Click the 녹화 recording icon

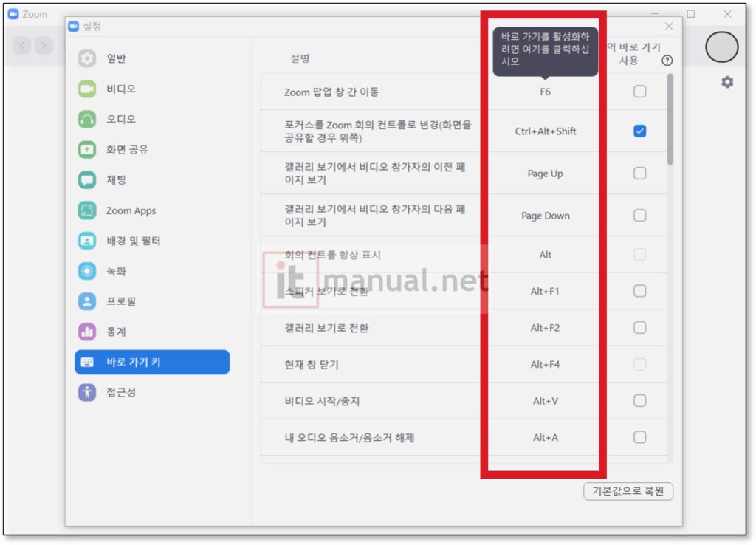(x=87, y=271)
